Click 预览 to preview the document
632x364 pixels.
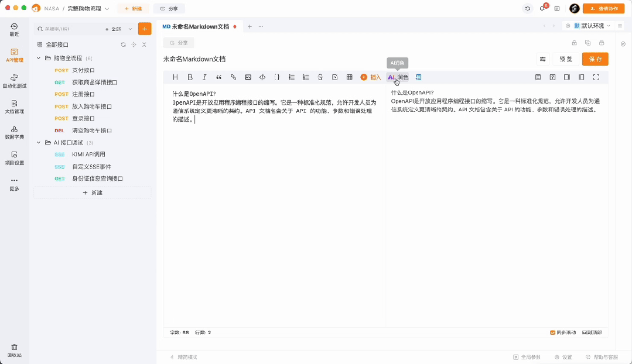click(x=565, y=59)
